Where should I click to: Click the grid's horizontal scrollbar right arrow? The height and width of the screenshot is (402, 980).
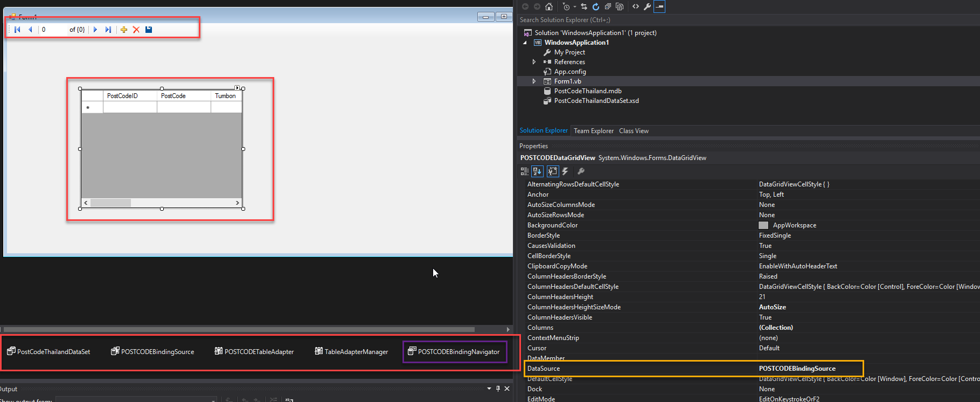coord(237,203)
